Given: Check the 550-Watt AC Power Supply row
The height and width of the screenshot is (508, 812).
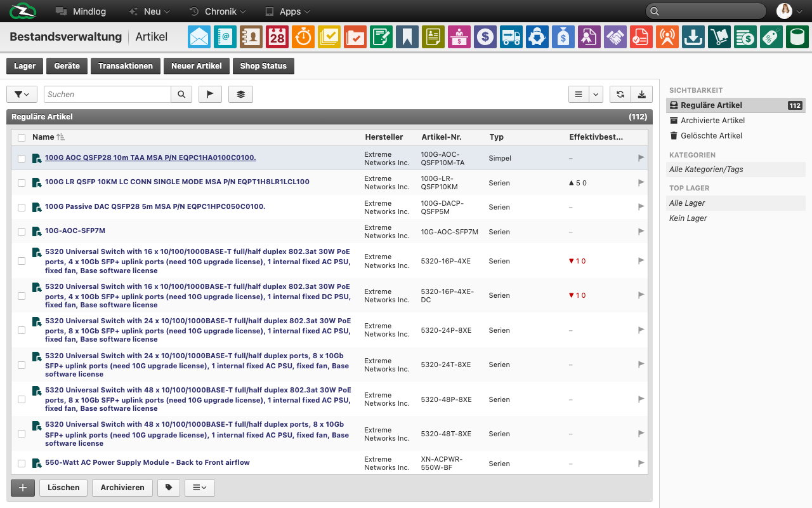Looking at the screenshot, I should 22,464.
